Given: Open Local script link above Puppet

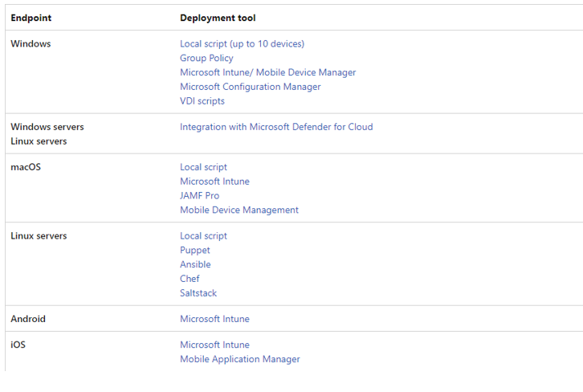Looking at the screenshot, I should 203,236.
